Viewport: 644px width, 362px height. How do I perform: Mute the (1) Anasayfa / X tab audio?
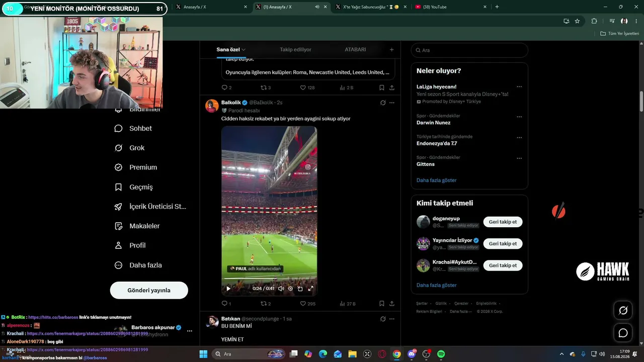(x=317, y=7)
